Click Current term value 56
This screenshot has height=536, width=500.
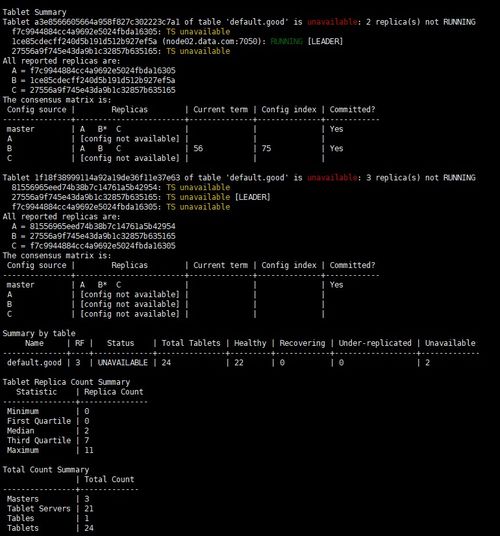click(x=198, y=148)
